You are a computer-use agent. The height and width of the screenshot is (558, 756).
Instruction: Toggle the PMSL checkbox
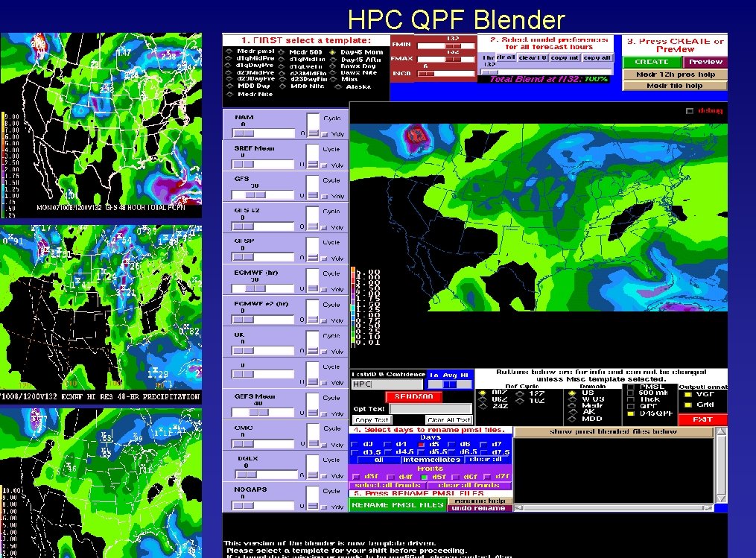pyautogui.click(x=630, y=387)
